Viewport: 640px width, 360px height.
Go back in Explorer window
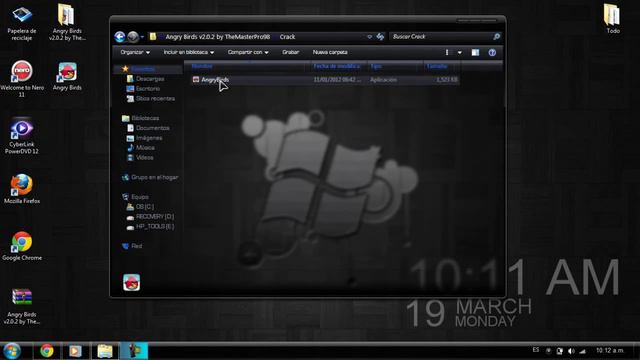pos(120,37)
